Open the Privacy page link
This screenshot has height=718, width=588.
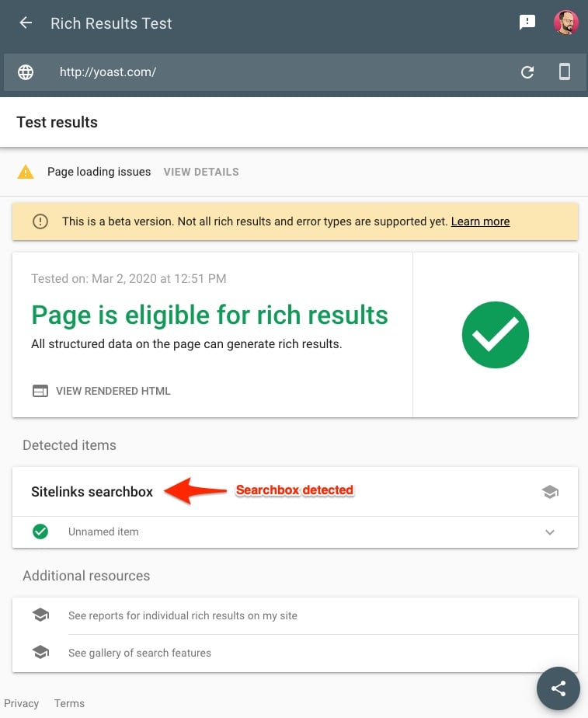[x=22, y=703]
